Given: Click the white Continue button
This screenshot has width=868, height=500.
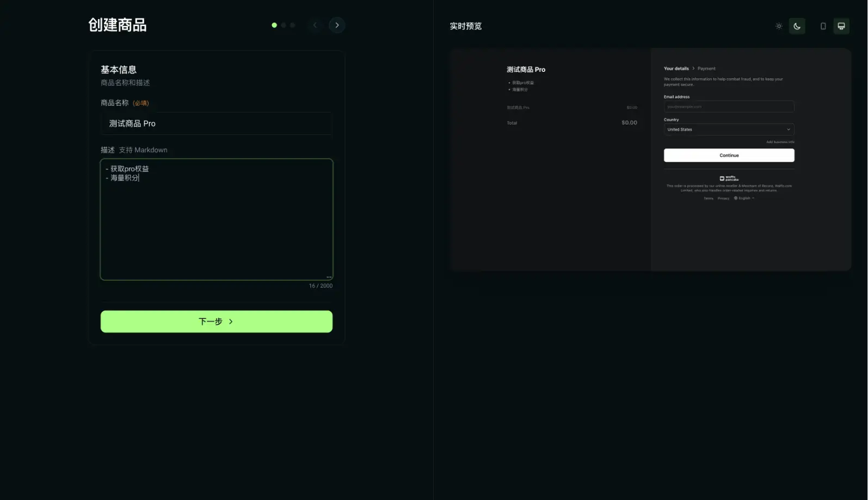Looking at the screenshot, I should [x=729, y=156].
